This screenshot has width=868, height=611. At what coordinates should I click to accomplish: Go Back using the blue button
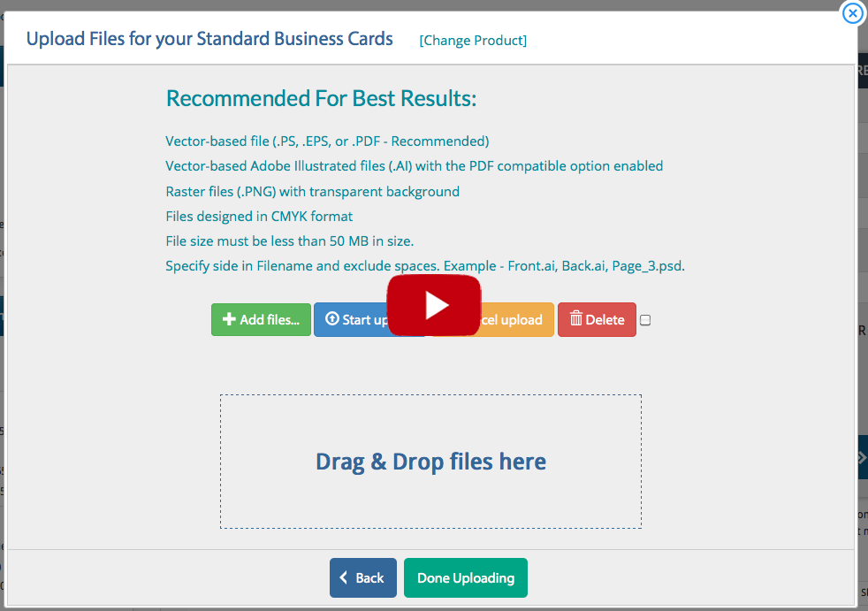363,577
